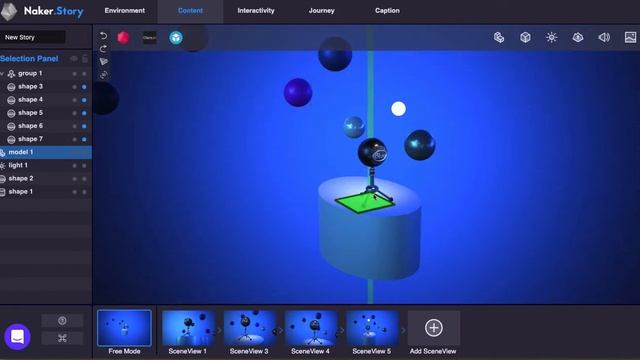Add a light with the sun icon
This screenshot has width=640, height=360.
tap(551, 38)
